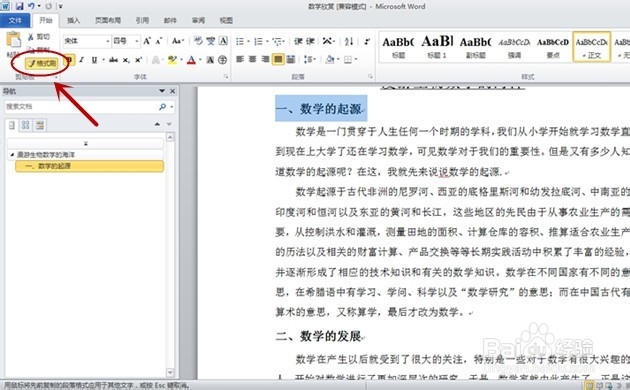Image resolution: width=630 pixels, height=390 pixels.
Task: Set paragraph to Justify alignment
Action: pos(278,60)
